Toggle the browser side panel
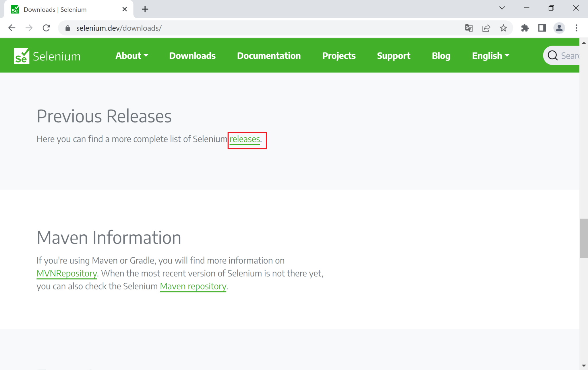The height and width of the screenshot is (370, 588). [x=542, y=28]
